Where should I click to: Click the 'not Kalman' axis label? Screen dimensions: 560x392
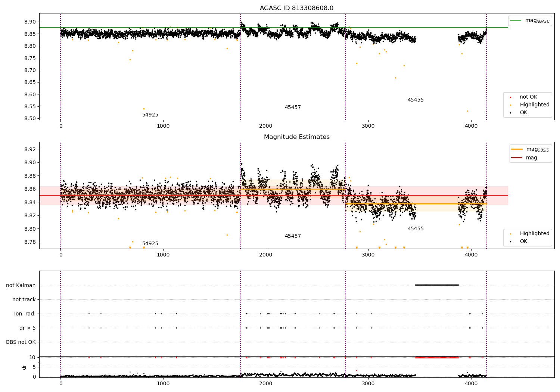[21, 285]
